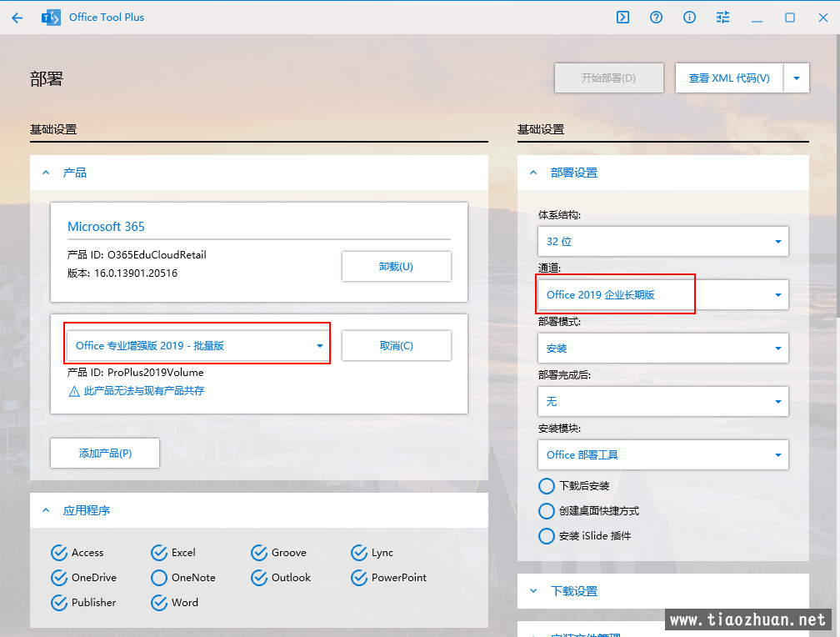Screen dimensions: 840x637
Task: Click the Microsoft 365 product title
Action: (x=106, y=226)
